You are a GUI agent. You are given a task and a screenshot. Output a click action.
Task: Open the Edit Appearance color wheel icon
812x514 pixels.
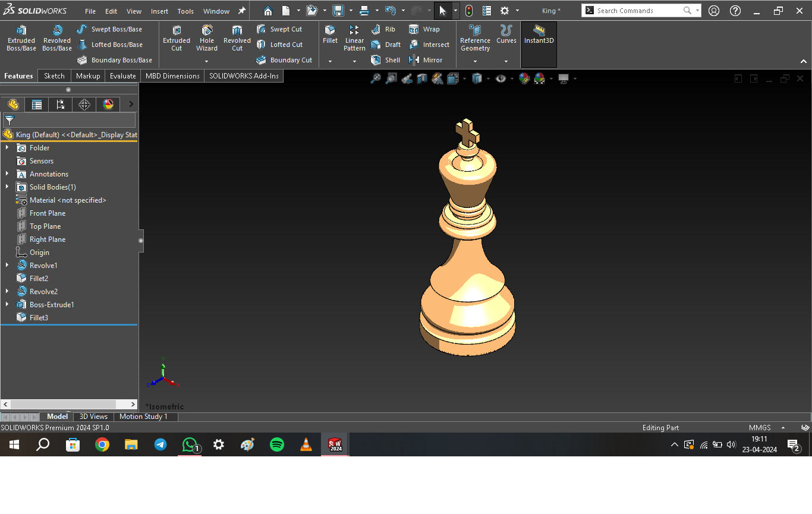coord(524,78)
